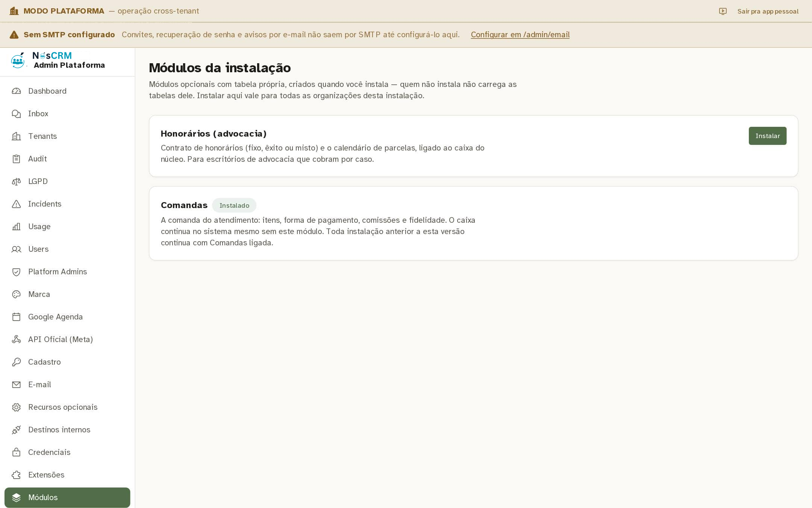This screenshot has width=812, height=508.
Task: Open Recursos opcionais
Action: pyautogui.click(x=67, y=407)
